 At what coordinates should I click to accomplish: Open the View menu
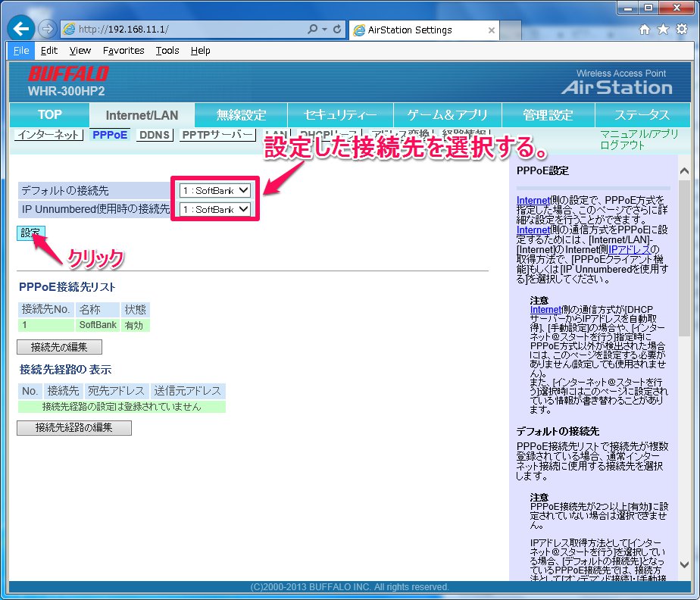[80, 51]
